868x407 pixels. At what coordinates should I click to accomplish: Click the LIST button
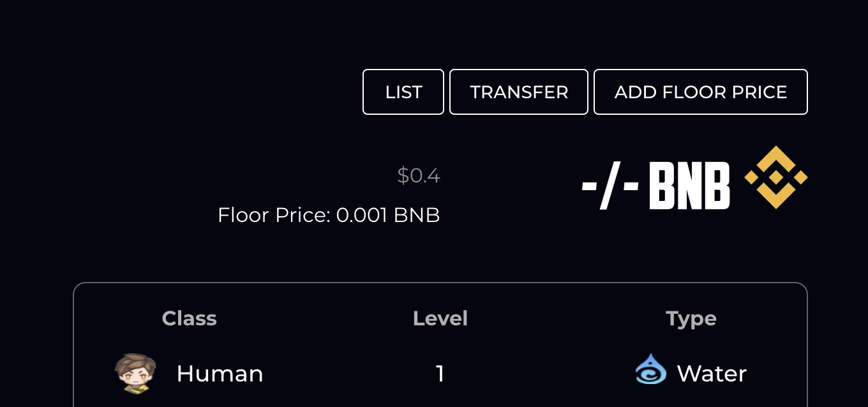tap(403, 92)
